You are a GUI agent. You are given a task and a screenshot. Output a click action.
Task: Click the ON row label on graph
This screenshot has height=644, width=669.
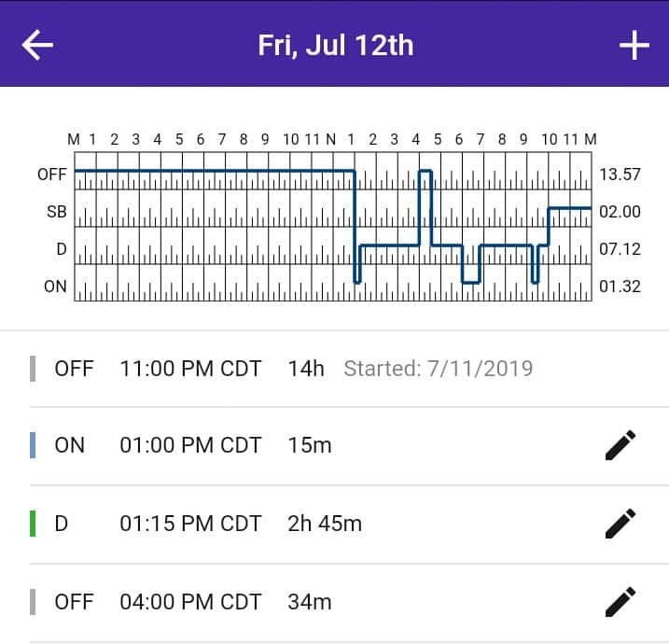[x=55, y=286]
